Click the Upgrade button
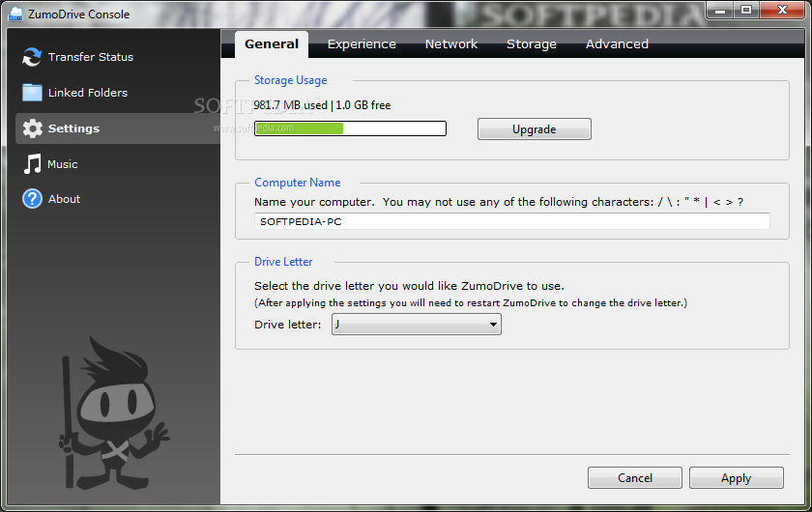Image resolution: width=812 pixels, height=512 pixels. 534,128
